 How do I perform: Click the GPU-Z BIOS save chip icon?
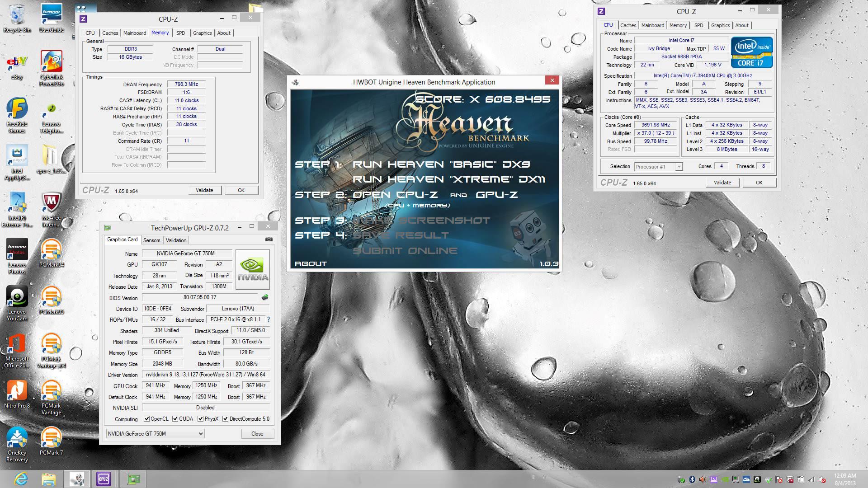tap(265, 297)
